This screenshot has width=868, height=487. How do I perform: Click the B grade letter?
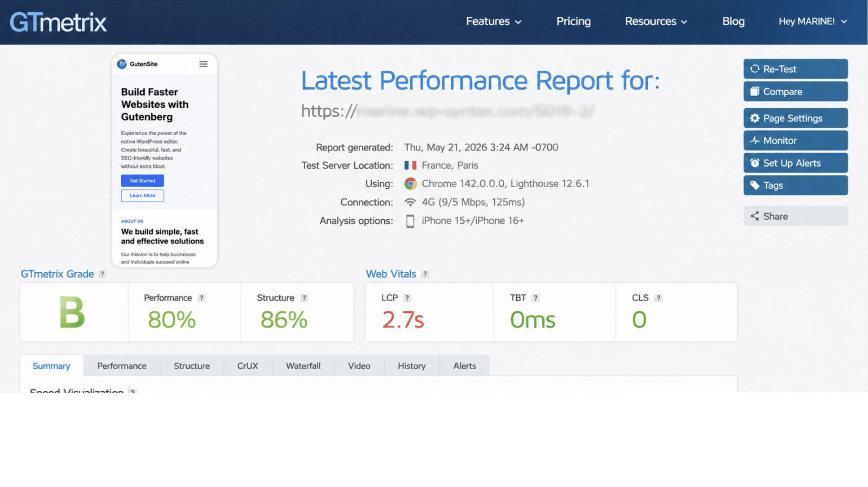pyautogui.click(x=72, y=313)
